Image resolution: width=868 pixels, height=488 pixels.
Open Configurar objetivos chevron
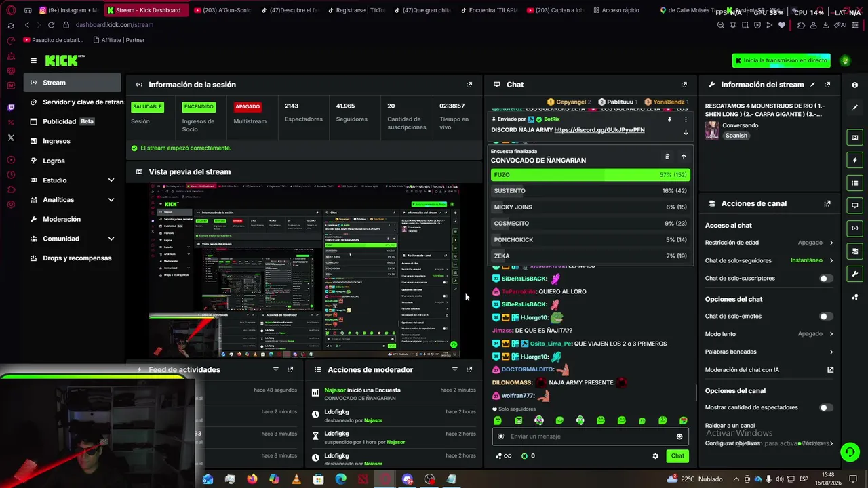831,443
